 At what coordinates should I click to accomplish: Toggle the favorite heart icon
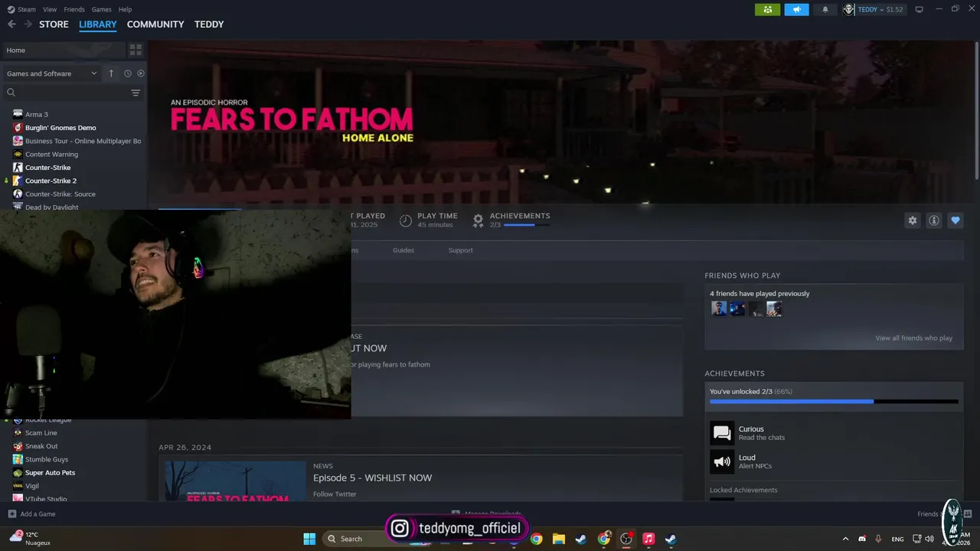click(x=955, y=220)
